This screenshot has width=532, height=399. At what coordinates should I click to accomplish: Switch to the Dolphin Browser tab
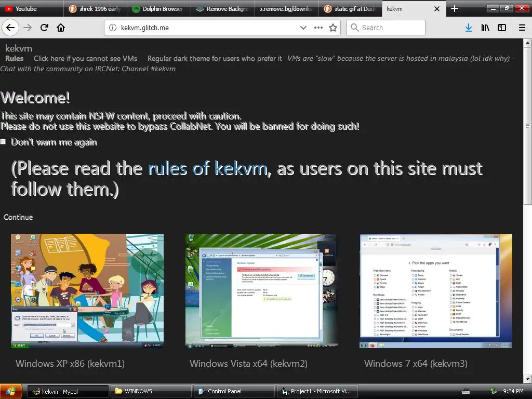coord(159,8)
